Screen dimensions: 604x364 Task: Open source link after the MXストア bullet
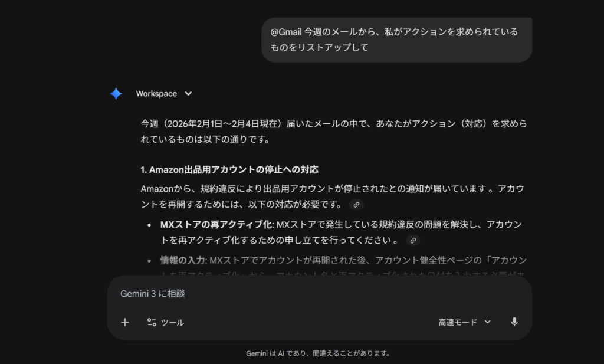pyautogui.click(x=413, y=240)
